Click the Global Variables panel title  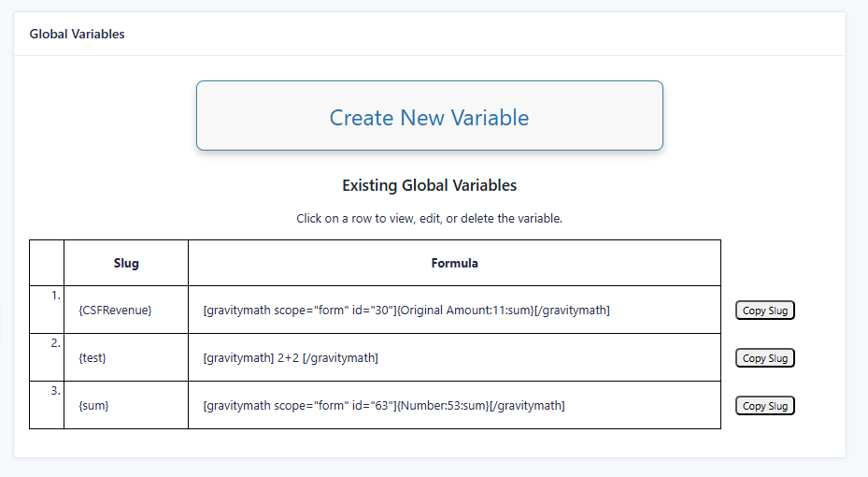[x=78, y=34]
